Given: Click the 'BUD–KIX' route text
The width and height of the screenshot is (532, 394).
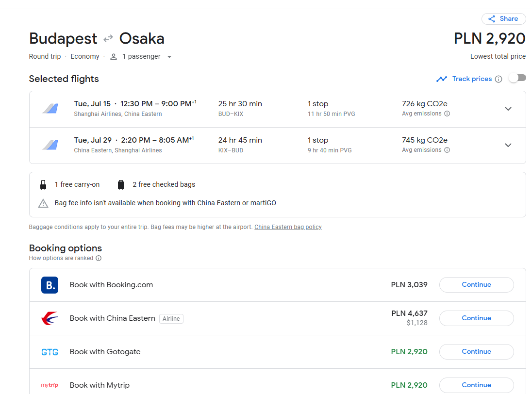Looking at the screenshot, I should [x=231, y=114].
